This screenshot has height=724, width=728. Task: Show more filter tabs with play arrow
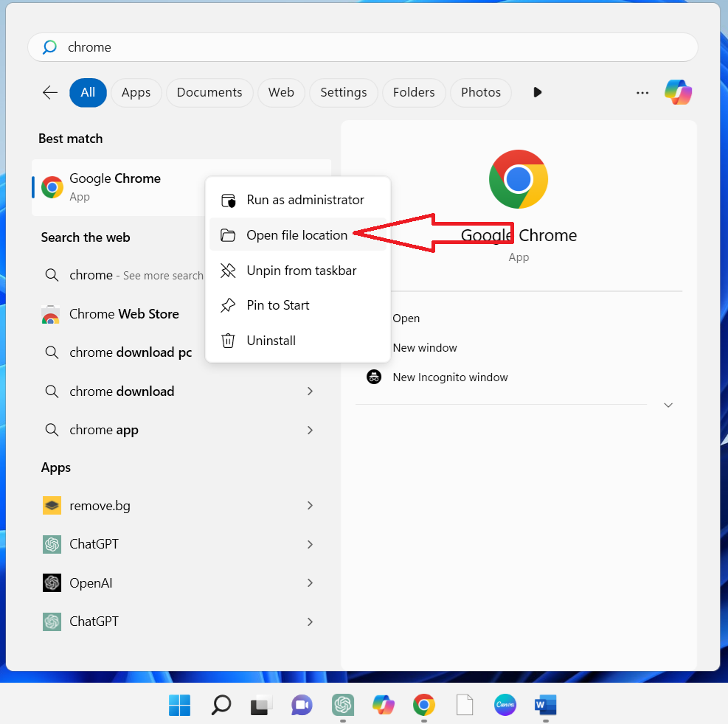pyautogui.click(x=537, y=92)
